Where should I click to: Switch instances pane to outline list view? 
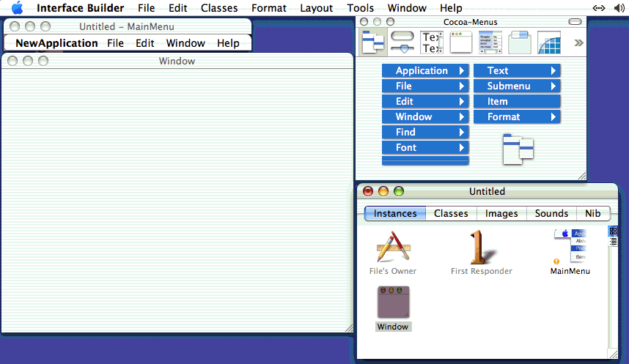tap(614, 241)
